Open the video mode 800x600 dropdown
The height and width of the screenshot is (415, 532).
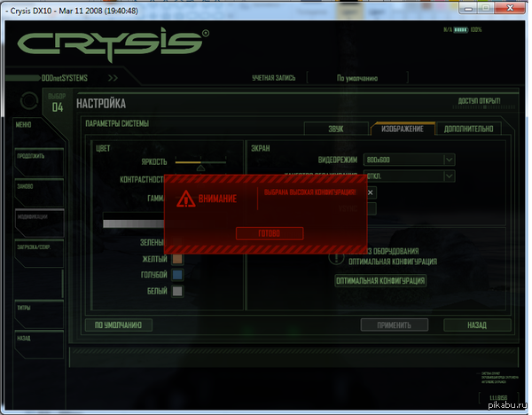[x=450, y=160]
